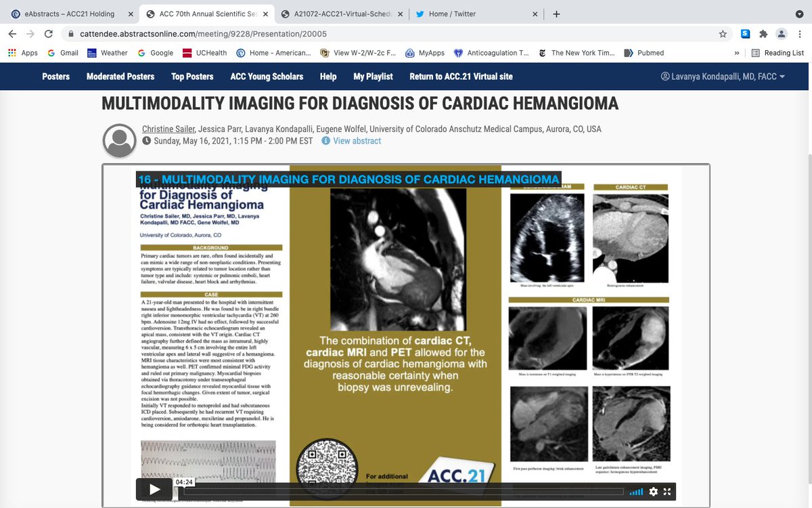Open View W-2/W-2c bookmark
The height and width of the screenshot is (508, 812).
(x=358, y=53)
